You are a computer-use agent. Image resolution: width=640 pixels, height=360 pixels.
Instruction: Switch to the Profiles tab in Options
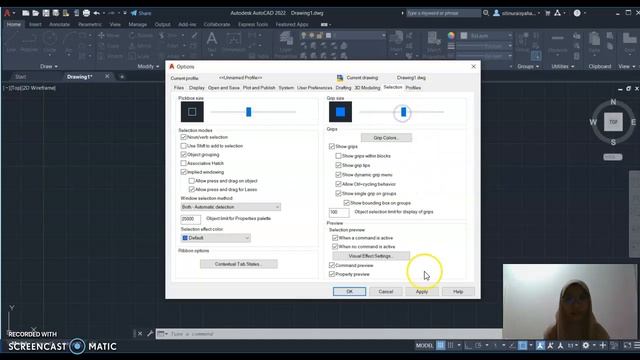point(413,88)
